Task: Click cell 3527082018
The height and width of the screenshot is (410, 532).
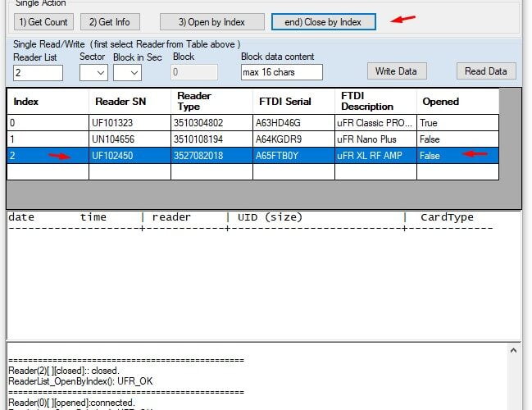Action: click(211, 156)
